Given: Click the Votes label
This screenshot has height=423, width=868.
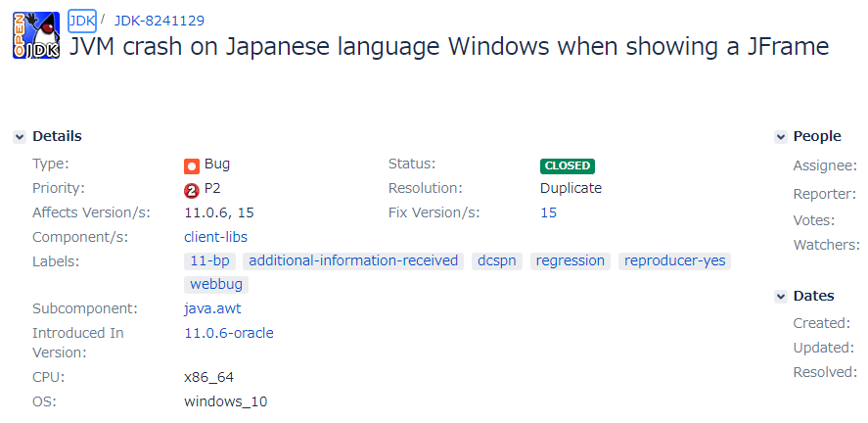Looking at the screenshot, I should 814,220.
